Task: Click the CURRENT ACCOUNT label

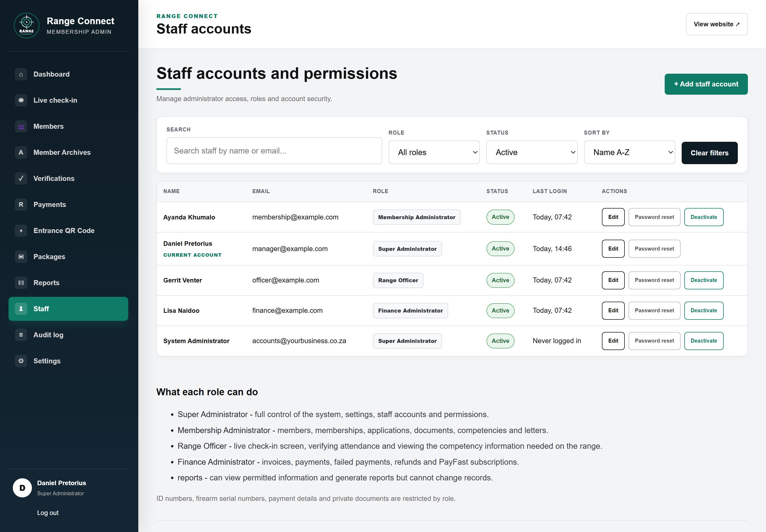Action: (x=192, y=255)
